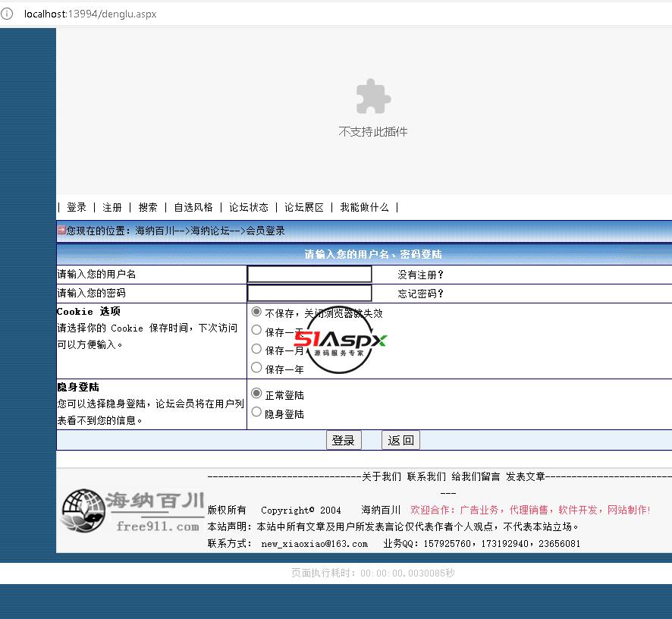Click the browser address bar URL
Image resolution: width=672 pixels, height=619 pixels.
coord(90,14)
